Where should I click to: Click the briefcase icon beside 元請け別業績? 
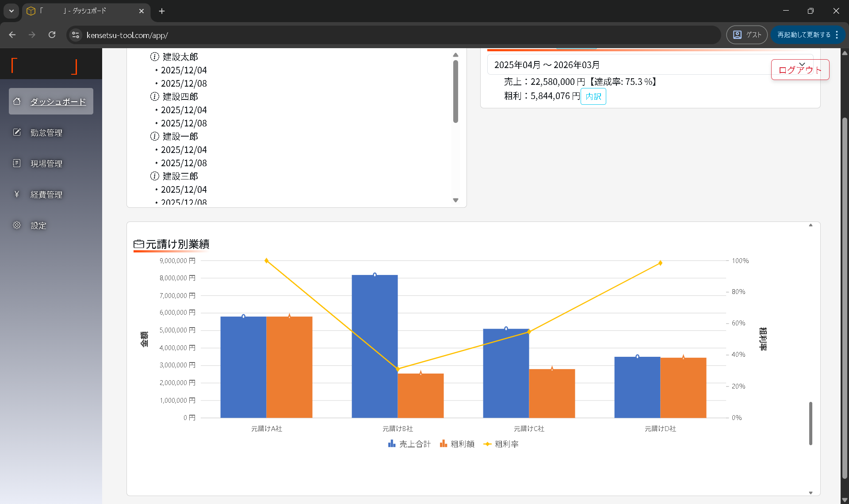pyautogui.click(x=139, y=244)
